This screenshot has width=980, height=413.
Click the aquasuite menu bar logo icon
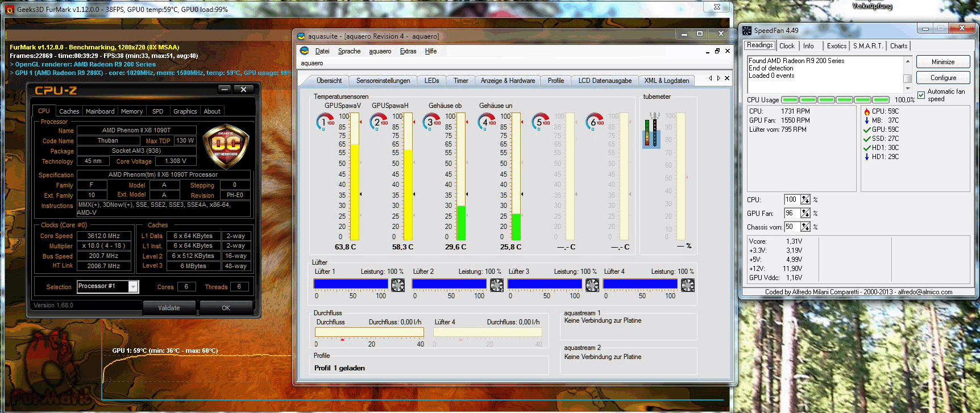coord(305,51)
